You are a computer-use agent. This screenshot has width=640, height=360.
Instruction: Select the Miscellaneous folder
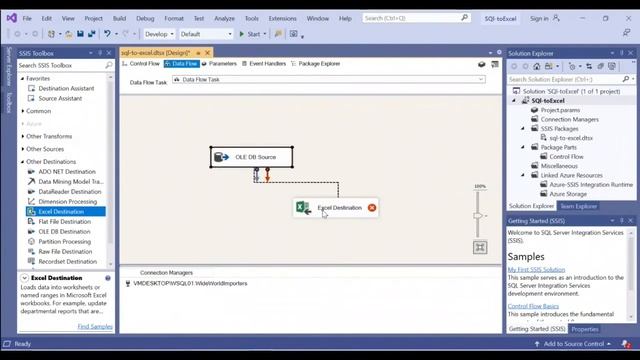559,166
